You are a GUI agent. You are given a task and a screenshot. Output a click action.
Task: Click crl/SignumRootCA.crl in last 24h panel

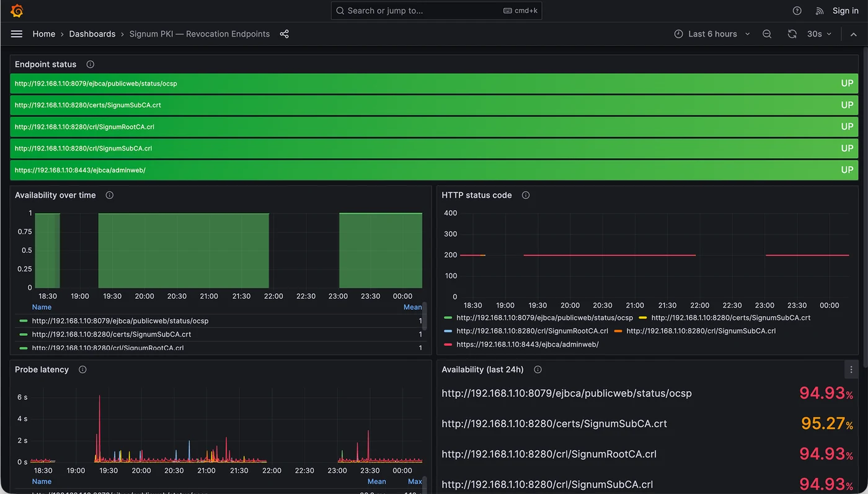pos(549,454)
